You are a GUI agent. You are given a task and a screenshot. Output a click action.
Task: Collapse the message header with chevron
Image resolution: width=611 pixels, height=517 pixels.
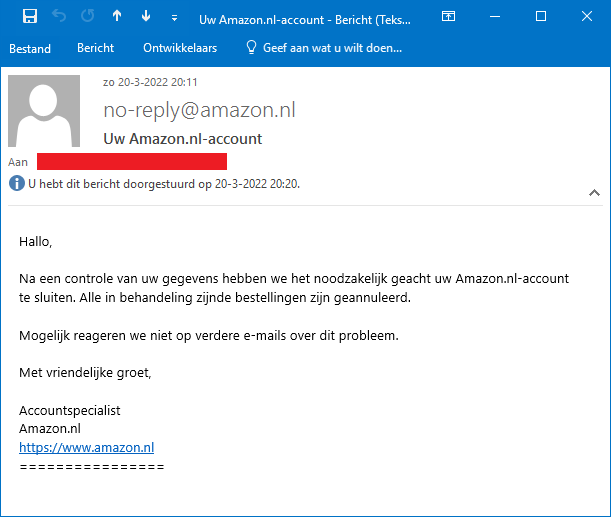tap(594, 192)
